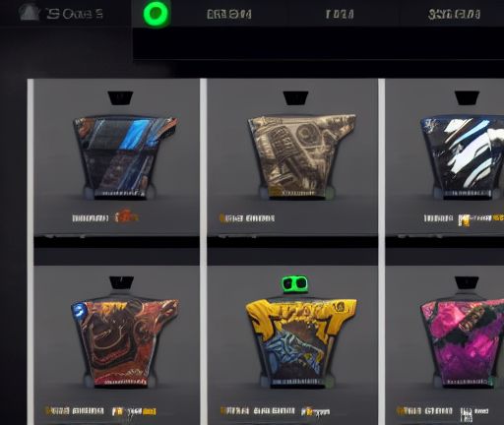Click the gray logo icon in the header
Screen dimensions: 504x425
(x=30, y=13)
